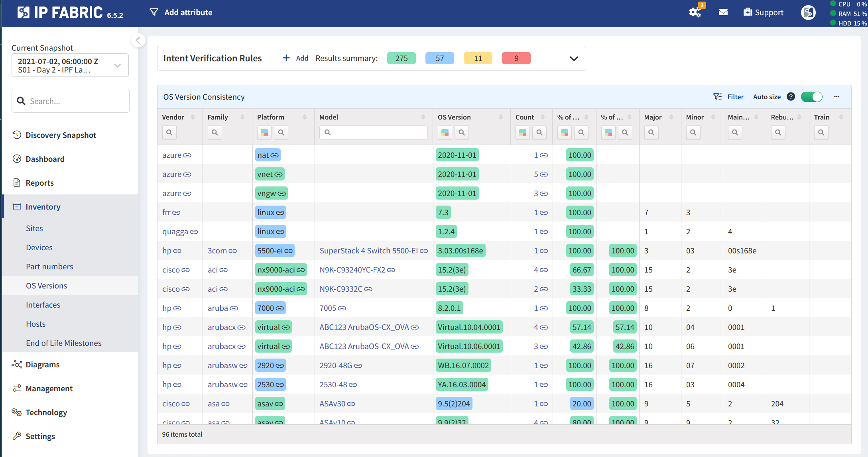Image resolution: width=868 pixels, height=457 pixels.
Task: Click the search icon under Vendor column
Action: pos(169,133)
